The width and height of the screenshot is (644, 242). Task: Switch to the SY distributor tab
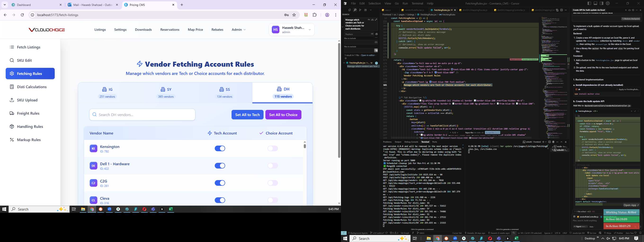[166, 93]
